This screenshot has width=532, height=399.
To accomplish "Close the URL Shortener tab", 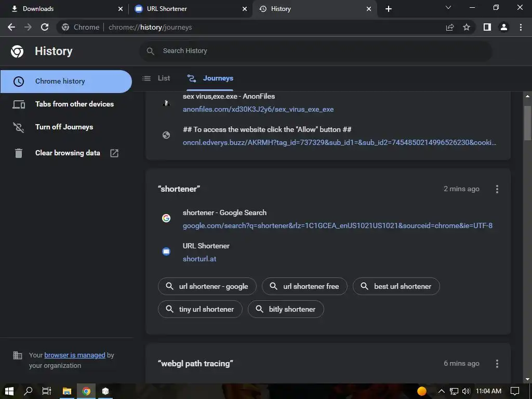I will [245, 9].
